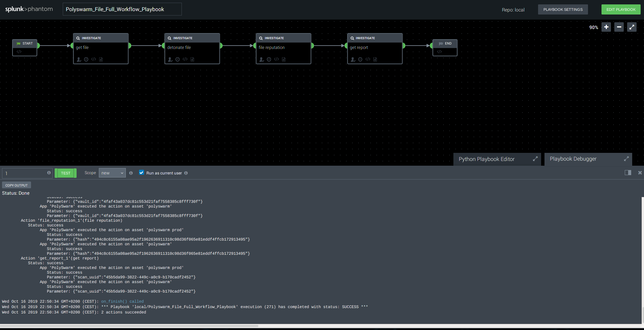
Task: Click the notes icon on get file block
Action: point(101,59)
